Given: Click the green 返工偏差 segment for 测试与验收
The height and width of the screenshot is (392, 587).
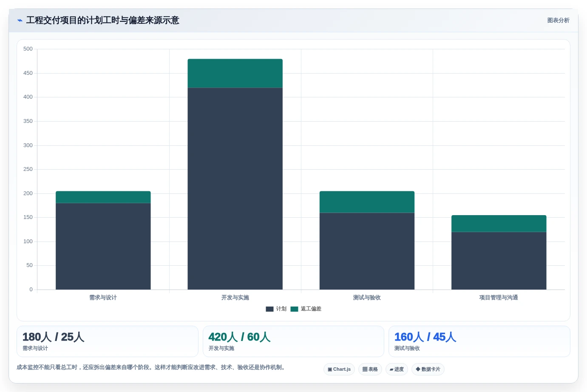Looking at the screenshot, I should [367, 202].
